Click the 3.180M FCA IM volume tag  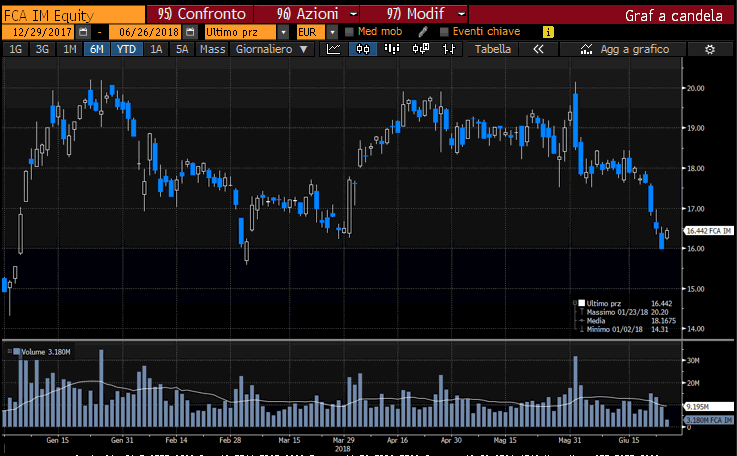click(708, 420)
